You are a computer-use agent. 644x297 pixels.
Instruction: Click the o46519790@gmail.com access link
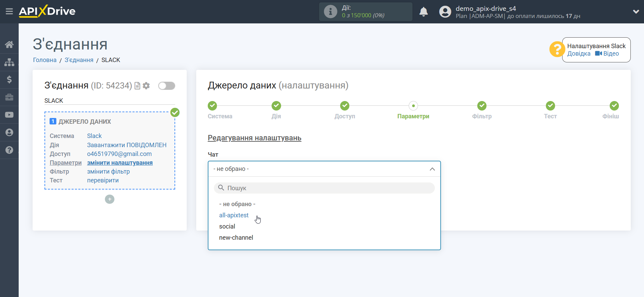click(119, 154)
